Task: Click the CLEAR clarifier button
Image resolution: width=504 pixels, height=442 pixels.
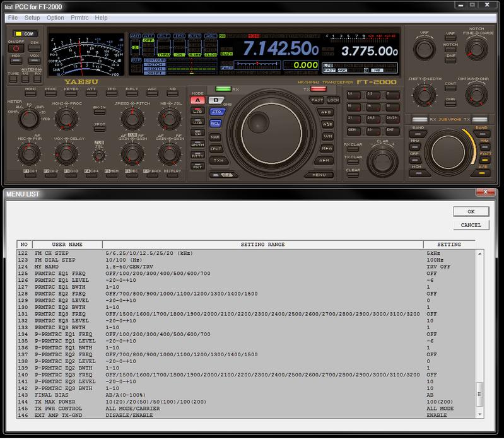Action: pos(353,175)
